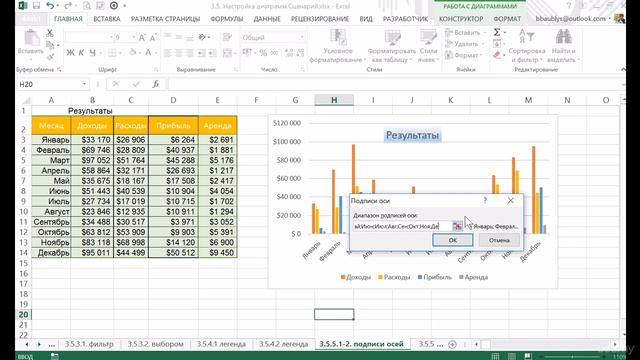
Task: Switch to Page Layout view in status bar
Action: tap(511, 356)
